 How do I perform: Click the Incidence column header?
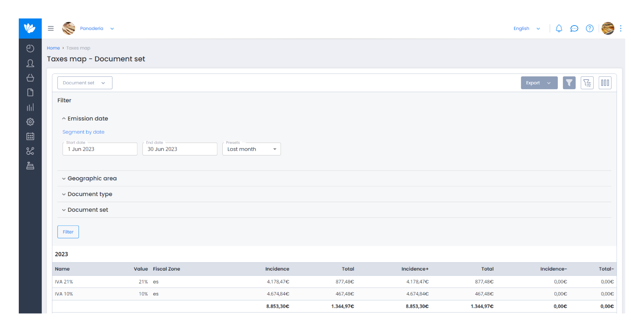(x=277, y=269)
